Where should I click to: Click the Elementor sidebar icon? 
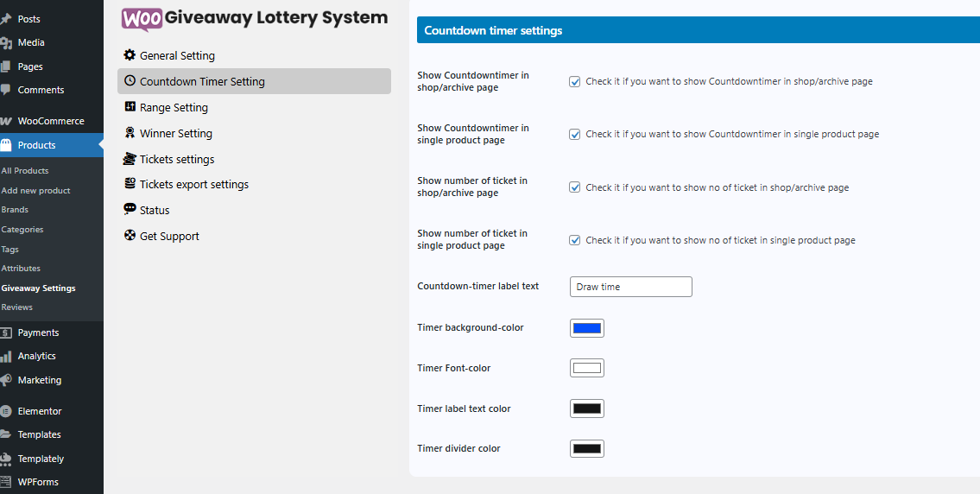pyautogui.click(x=6, y=411)
